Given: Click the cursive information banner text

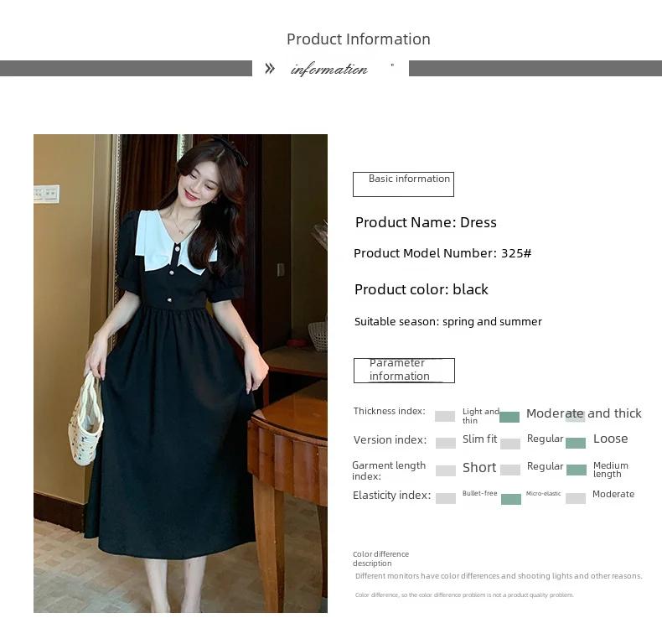Looking at the screenshot, I should tap(329, 69).
